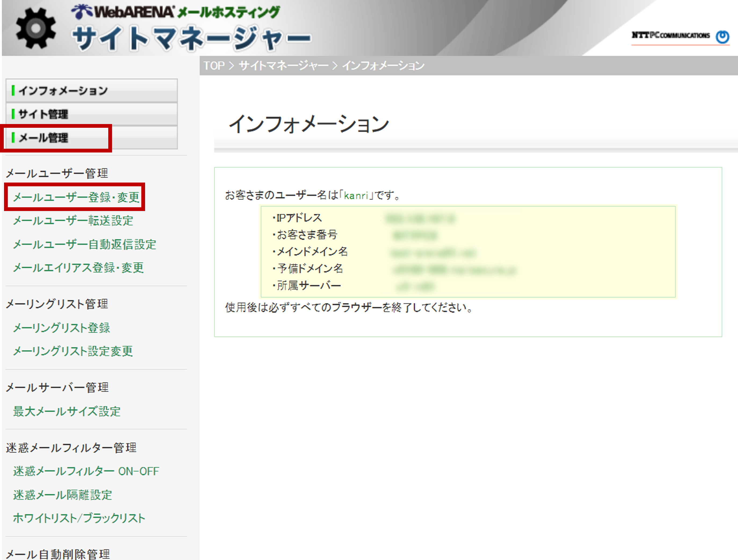Click the インフォメーション page heading
738x560 pixels.
(309, 124)
